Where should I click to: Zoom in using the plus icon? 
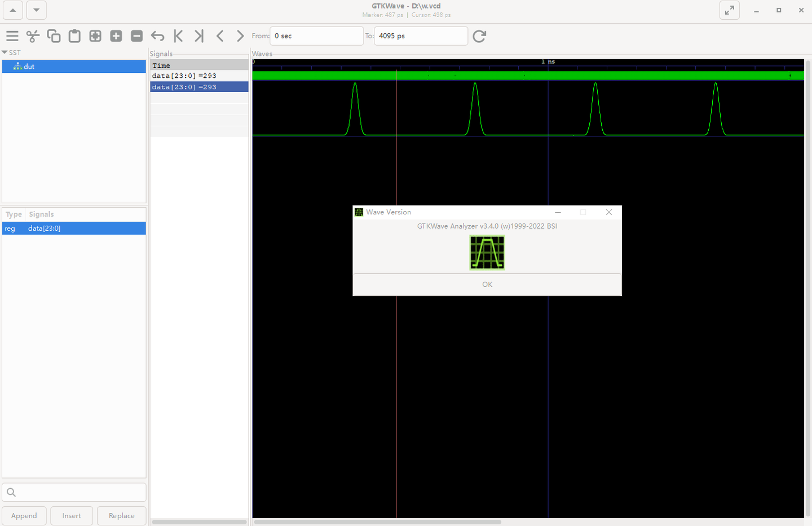point(116,36)
